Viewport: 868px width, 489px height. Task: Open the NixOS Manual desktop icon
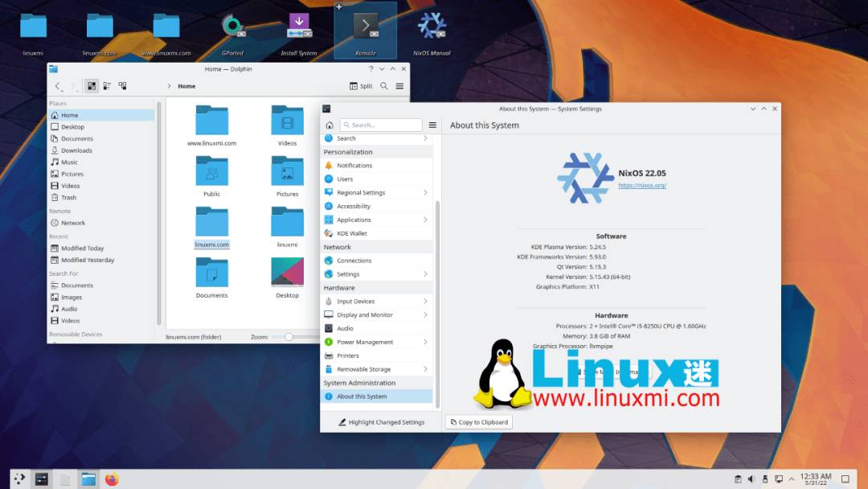[x=431, y=26]
